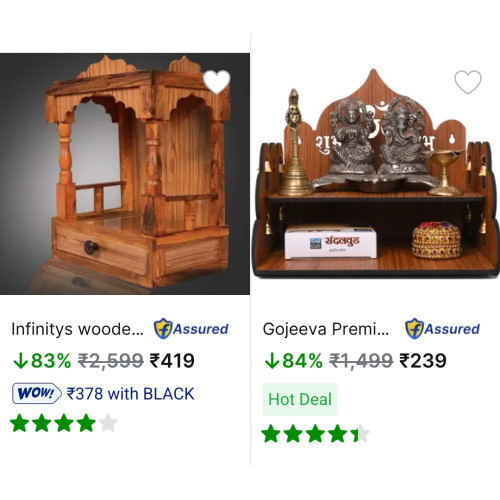The width and height of the screenshot is (500, 500).
Task: Click the Assured badge on Gojeeva item
Action: [x=442, y=329]
